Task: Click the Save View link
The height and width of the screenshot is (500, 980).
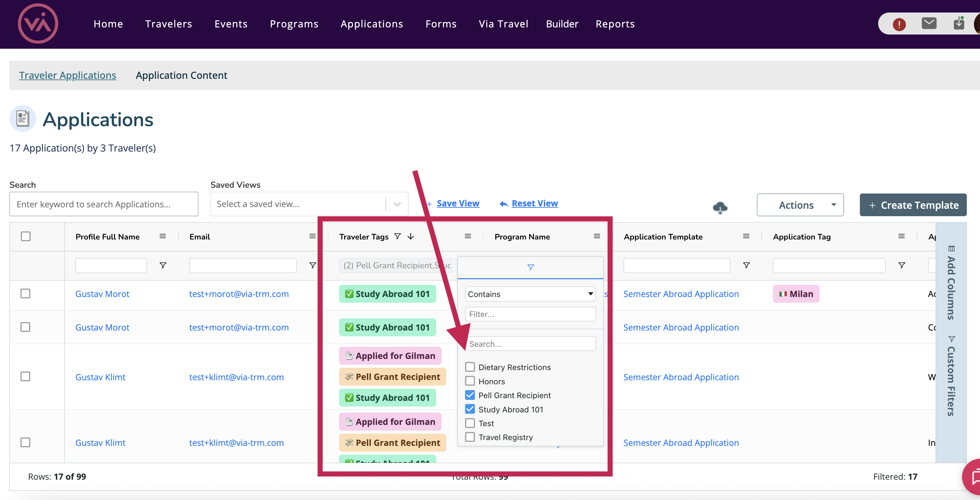Action: click(x=458, y=203)
